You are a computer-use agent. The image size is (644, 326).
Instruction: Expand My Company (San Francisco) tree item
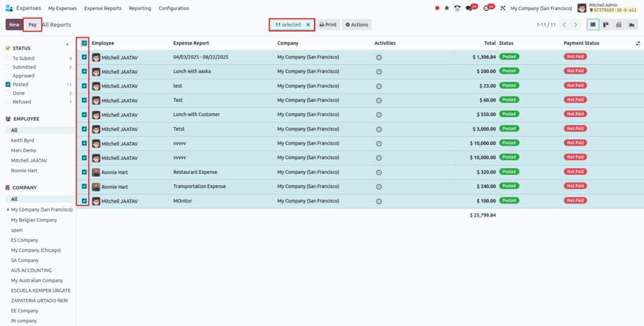tap(8, 210)
